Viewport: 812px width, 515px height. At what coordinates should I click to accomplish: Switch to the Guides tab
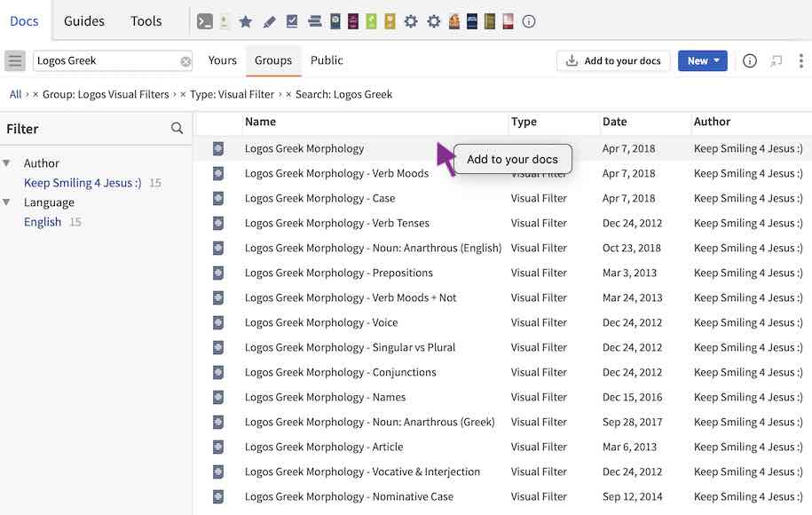(x=84, y=21)
